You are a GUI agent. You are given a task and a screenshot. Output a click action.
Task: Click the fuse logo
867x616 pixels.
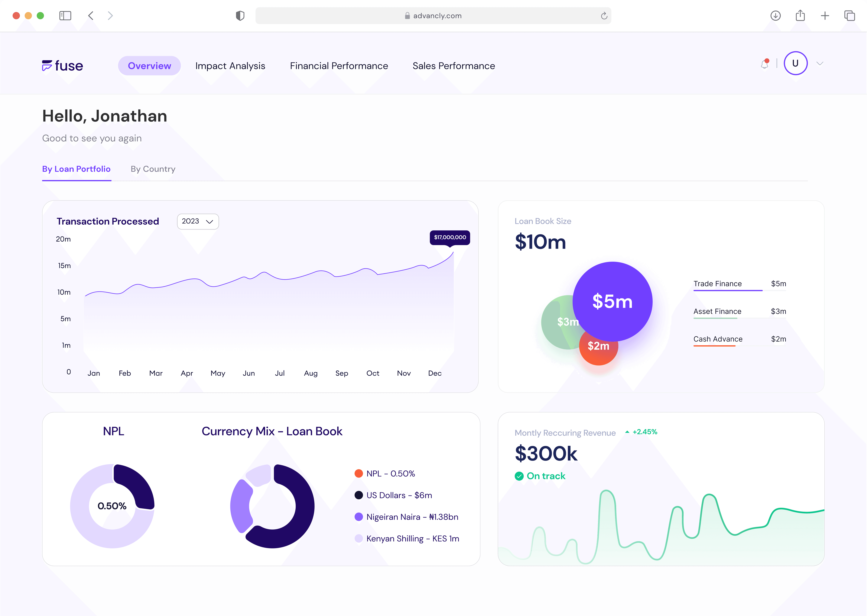coord(63,66)
